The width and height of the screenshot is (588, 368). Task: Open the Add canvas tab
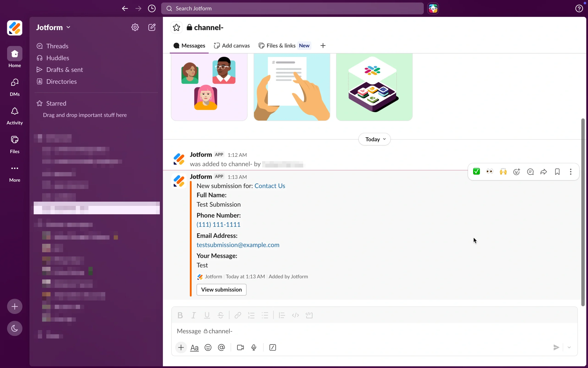pyautogui.click(x=232, y=46)
